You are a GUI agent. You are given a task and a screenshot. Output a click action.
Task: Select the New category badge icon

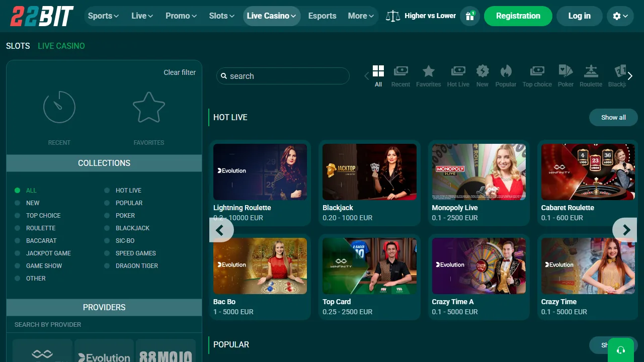click(482, 71)
